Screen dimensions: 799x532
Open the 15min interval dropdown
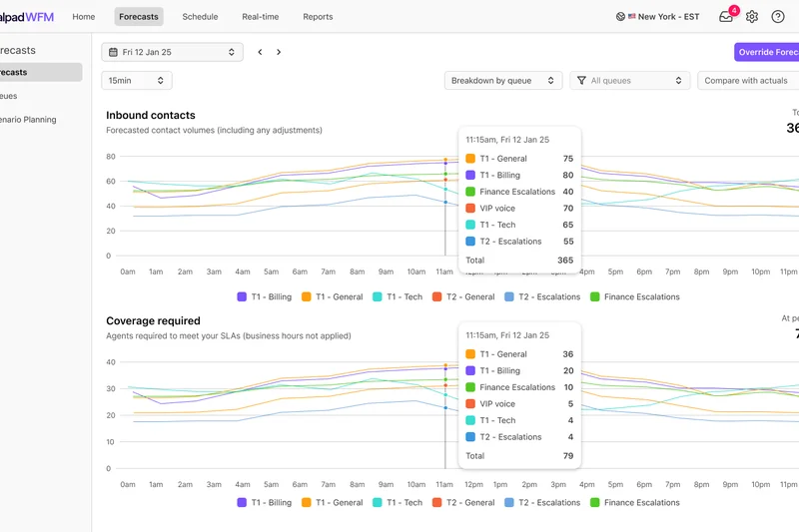point(137,81)
